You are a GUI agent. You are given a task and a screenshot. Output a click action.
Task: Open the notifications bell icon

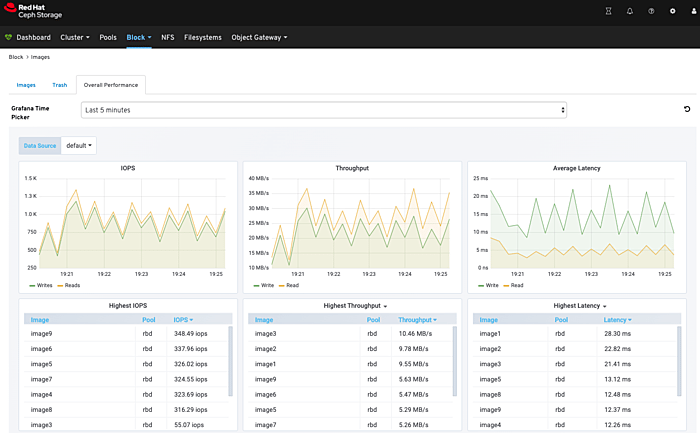[x=630, y=11]
